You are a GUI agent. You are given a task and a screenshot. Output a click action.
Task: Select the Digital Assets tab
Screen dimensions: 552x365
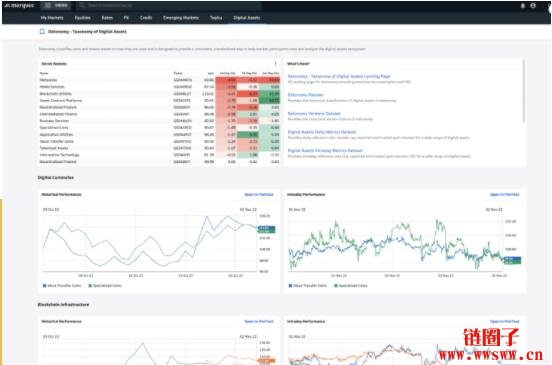coord(247,18)
